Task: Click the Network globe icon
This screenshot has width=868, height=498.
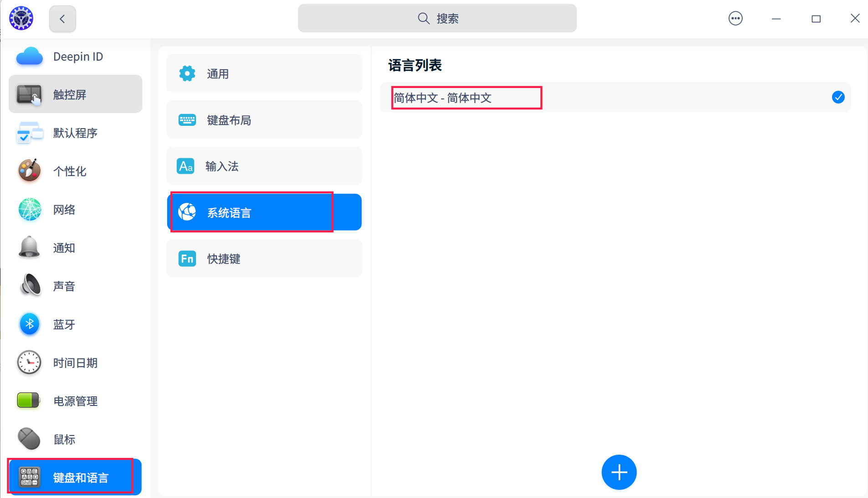Action: (x=30, y=209)
